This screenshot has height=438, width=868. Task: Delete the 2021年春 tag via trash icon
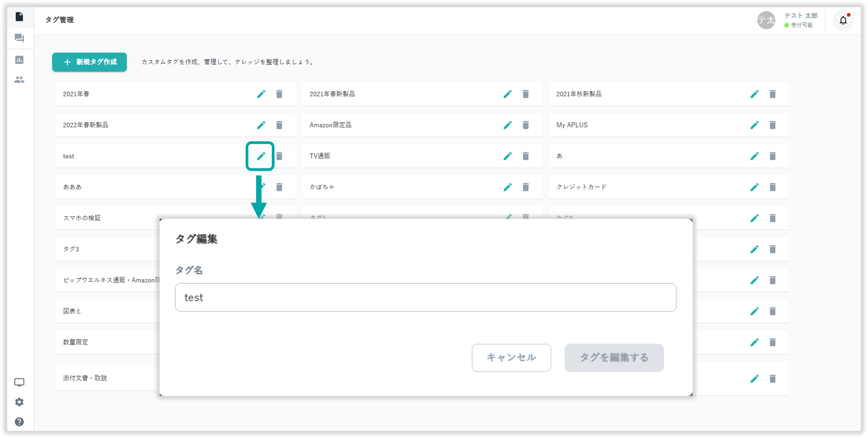(279, 94)
